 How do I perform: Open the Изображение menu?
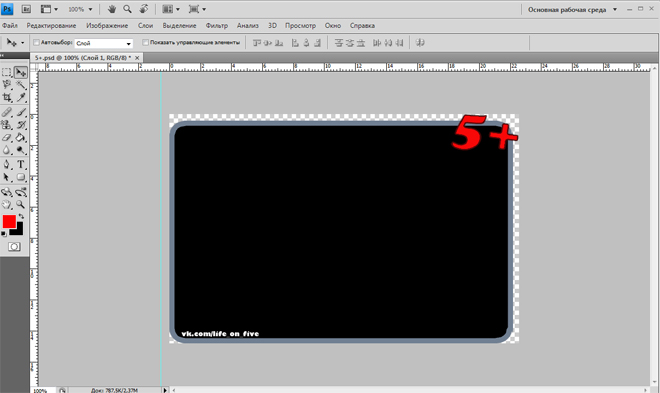(107, 26)
